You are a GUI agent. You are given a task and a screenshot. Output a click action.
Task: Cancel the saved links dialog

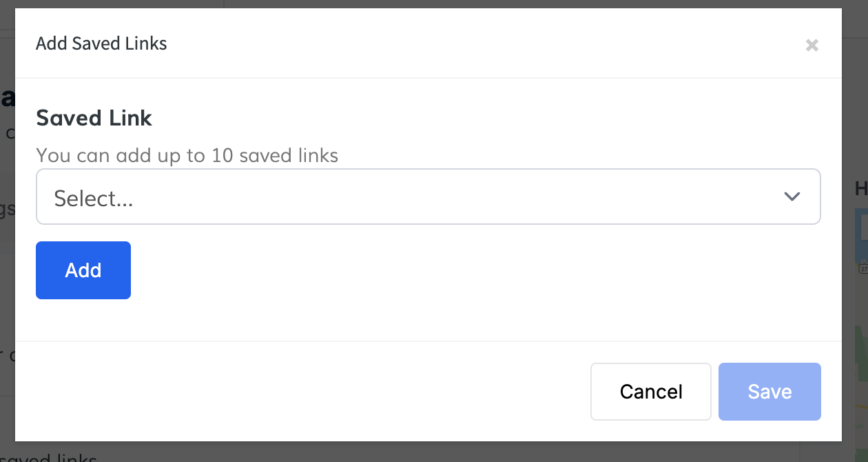[650, 392]
